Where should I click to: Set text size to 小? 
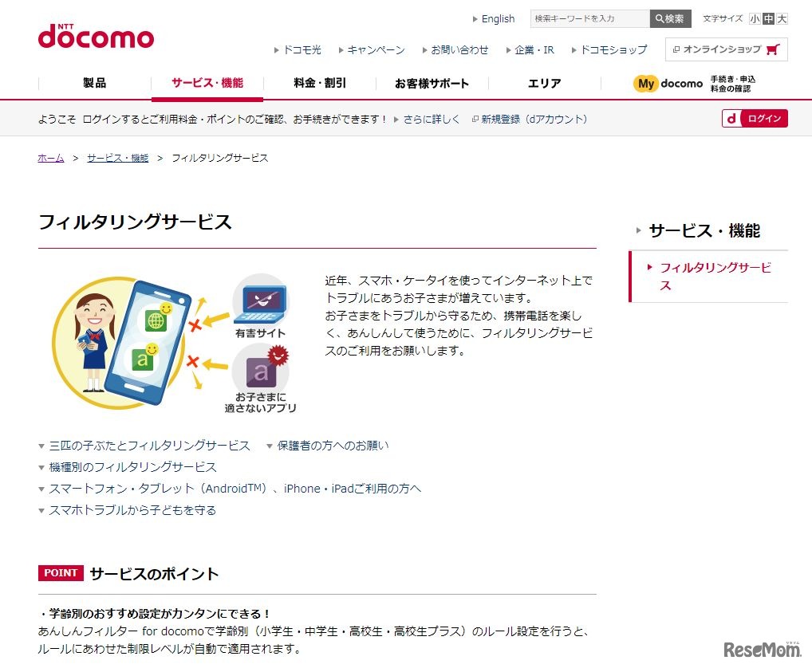coord(755,18)
